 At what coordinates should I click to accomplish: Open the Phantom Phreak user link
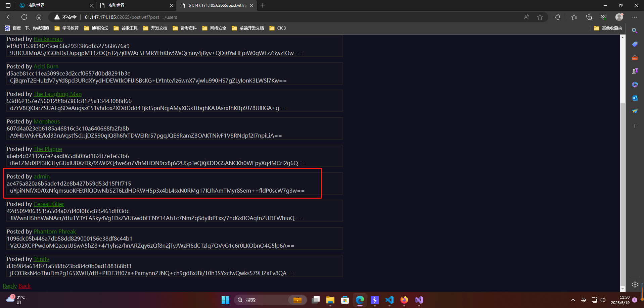tap(55, 232)
